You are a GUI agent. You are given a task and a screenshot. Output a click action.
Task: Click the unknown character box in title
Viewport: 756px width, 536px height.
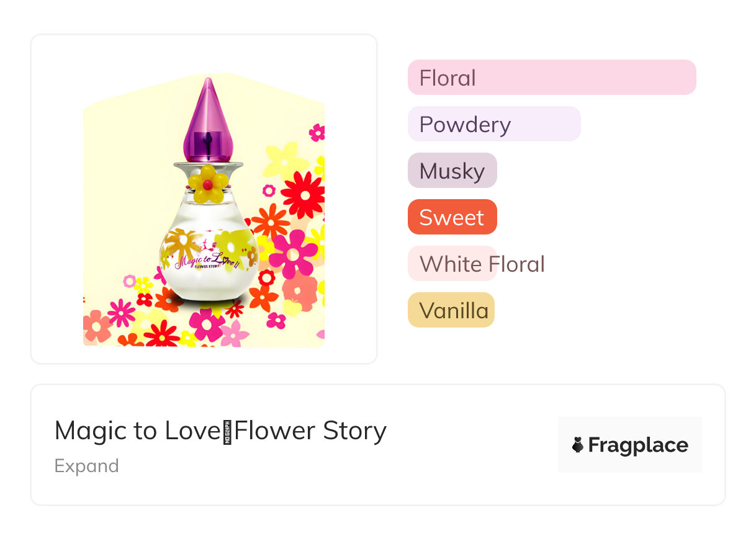pos(227,431)
